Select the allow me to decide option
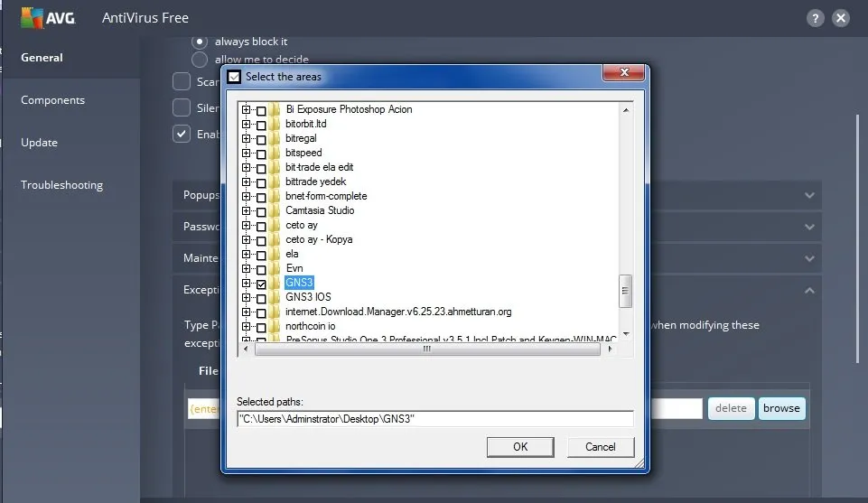The height and width of the screenshot is (503, 868). click(x=200, y=60)
